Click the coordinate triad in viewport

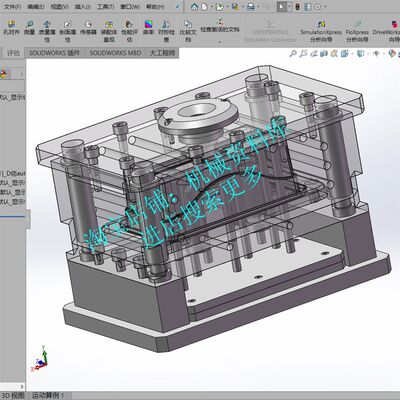point(40,359)
